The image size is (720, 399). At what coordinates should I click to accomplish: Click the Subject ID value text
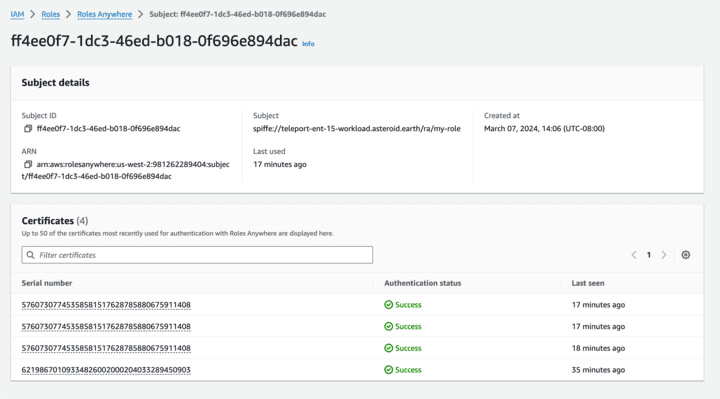pyautogui.click(x=108, y=129)
